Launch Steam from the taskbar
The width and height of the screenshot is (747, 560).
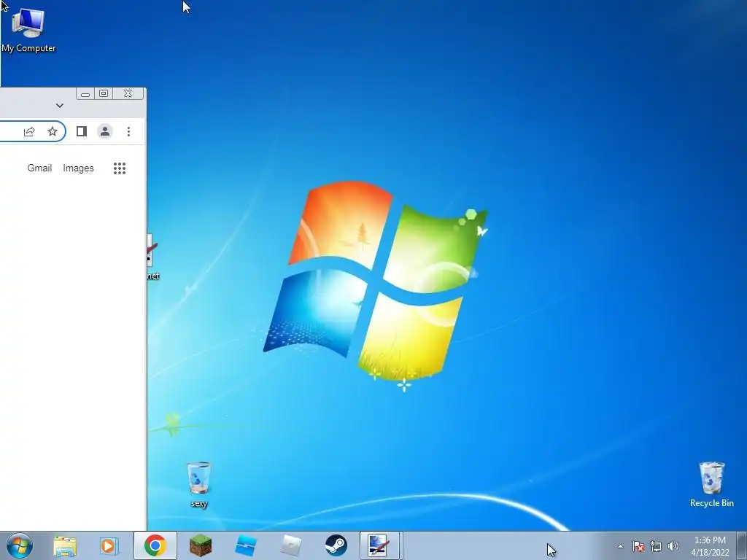336,545
